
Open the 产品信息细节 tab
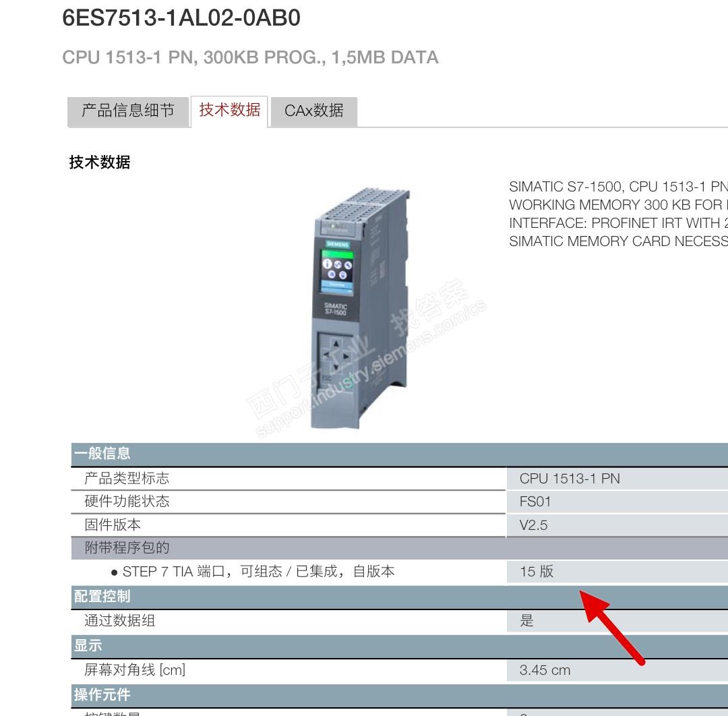coord(128,111)
